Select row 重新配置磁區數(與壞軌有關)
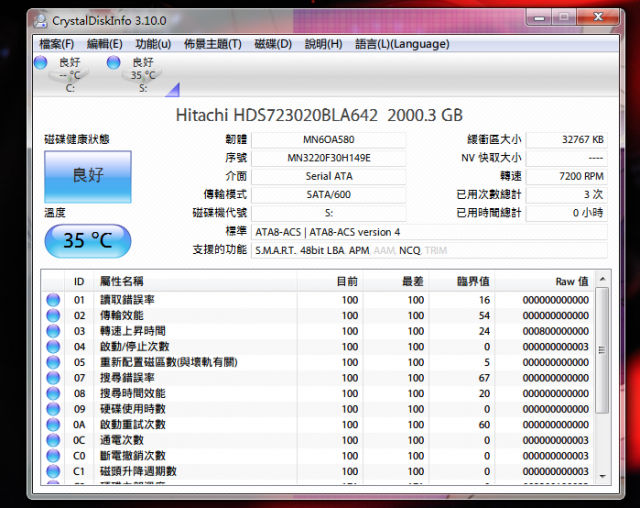This screenshot has height=508, width=640. coord(318,362)
